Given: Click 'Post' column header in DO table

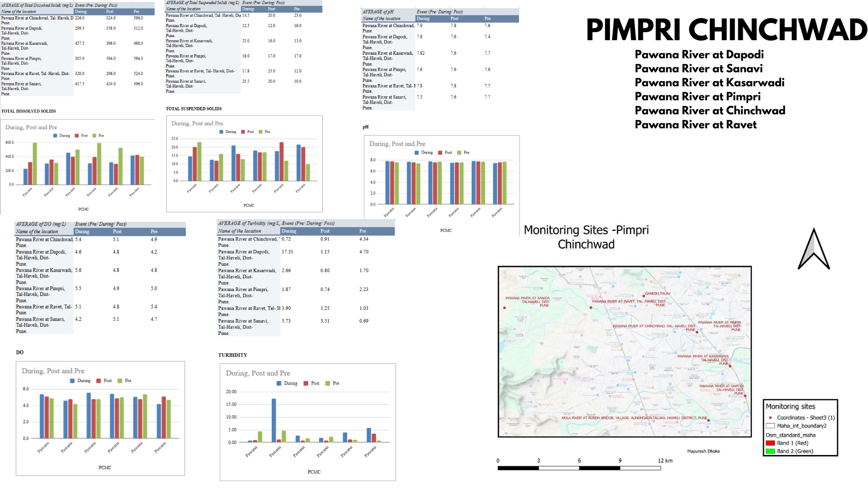Looking at the screenshot, I should click(x=117, y=231).
